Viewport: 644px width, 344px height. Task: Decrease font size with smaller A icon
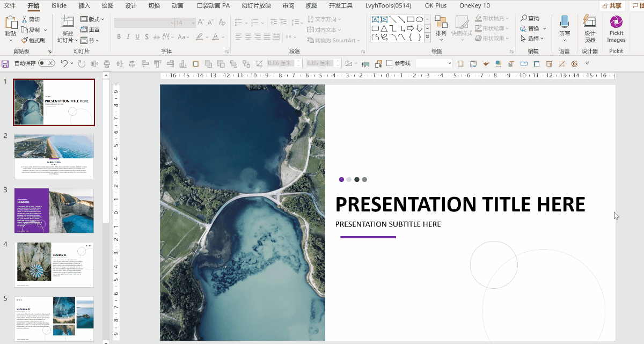click(x=210, y=23)
